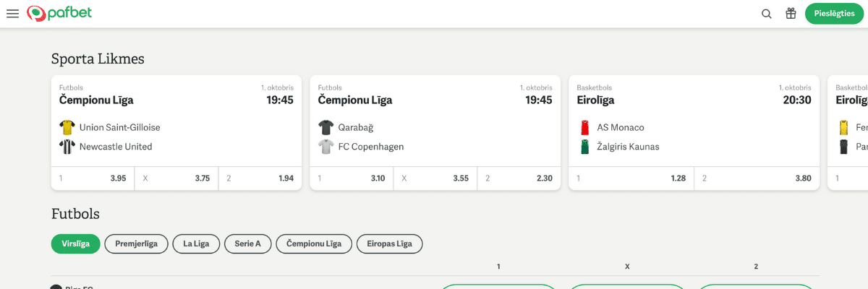Click the AS Monaco red jersey icon
This screenshot has width=868, height=289.
[584, 127]
